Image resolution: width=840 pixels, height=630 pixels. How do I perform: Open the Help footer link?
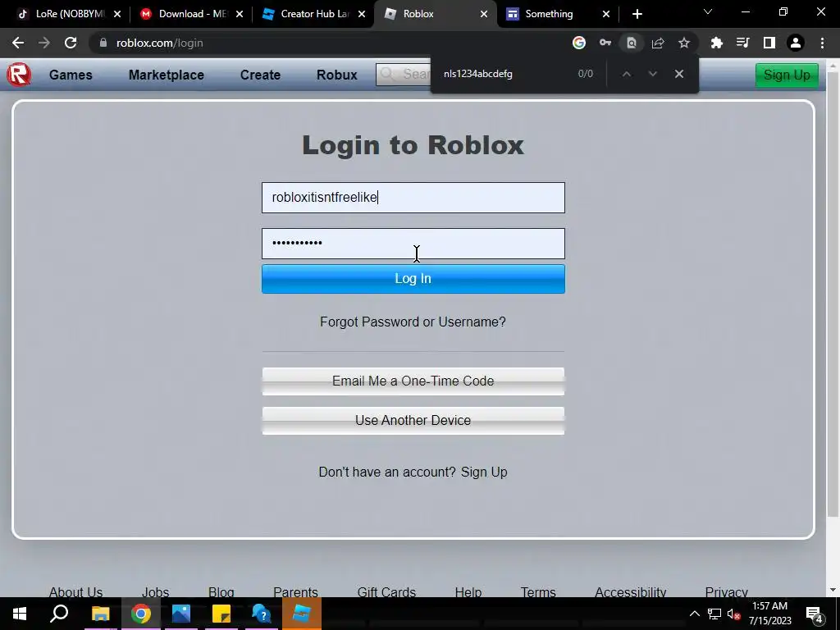pyautogui.click(x=468, y=592)
